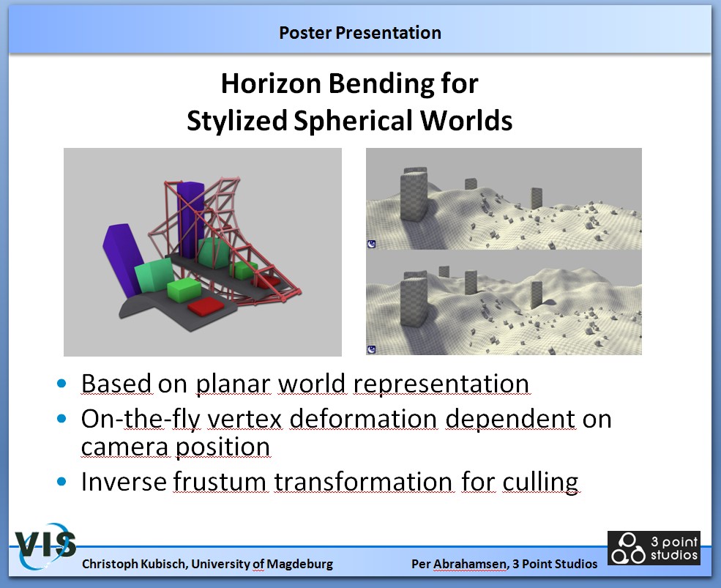Click the 'Stylized Spherical Worlds' title line
Viewport: 721px width, 588px height.
[x=349, y=121]
